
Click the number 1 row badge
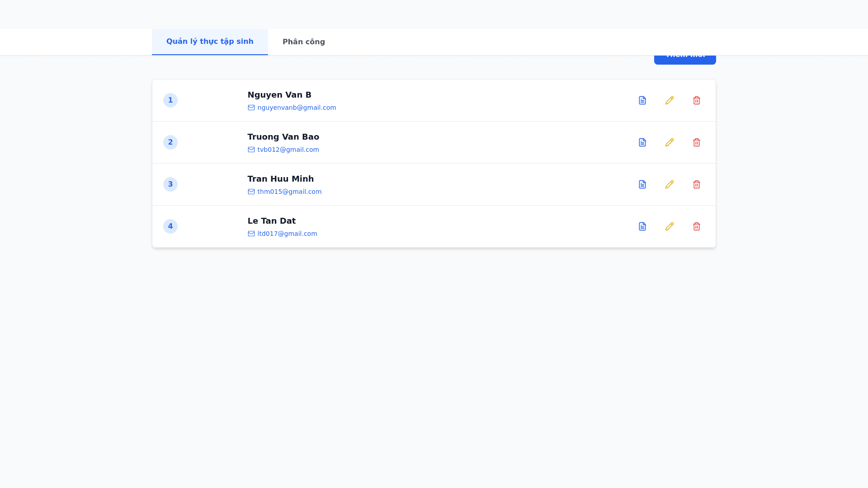click(170, 100)
